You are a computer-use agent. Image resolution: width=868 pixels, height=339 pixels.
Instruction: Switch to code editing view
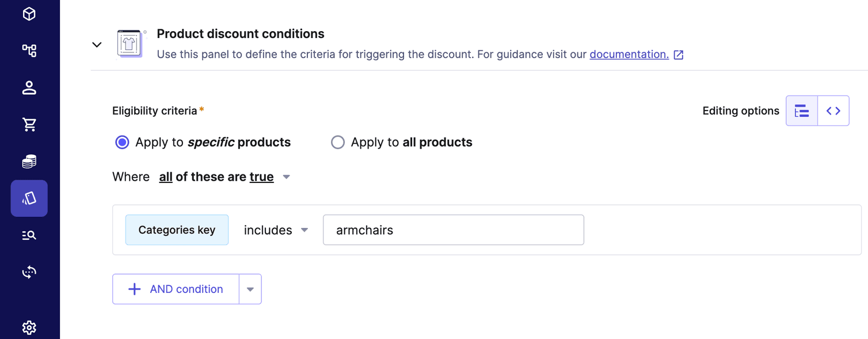833,111
